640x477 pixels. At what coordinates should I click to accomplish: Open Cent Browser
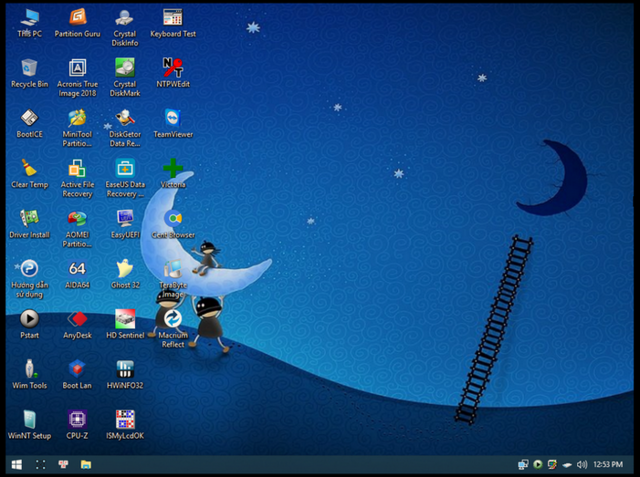[173, 224]
